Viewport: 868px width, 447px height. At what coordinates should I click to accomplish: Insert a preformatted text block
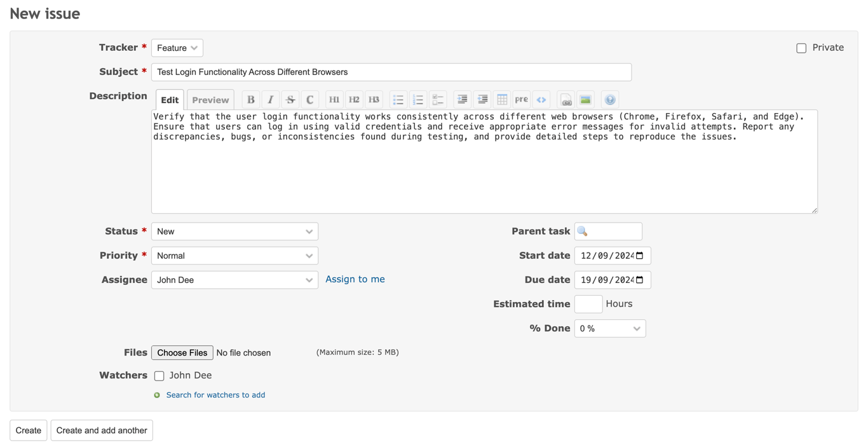click(x=521, y=99)
